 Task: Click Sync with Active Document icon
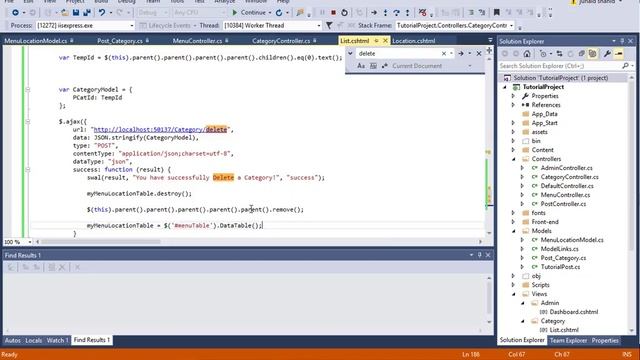(559, 54)
